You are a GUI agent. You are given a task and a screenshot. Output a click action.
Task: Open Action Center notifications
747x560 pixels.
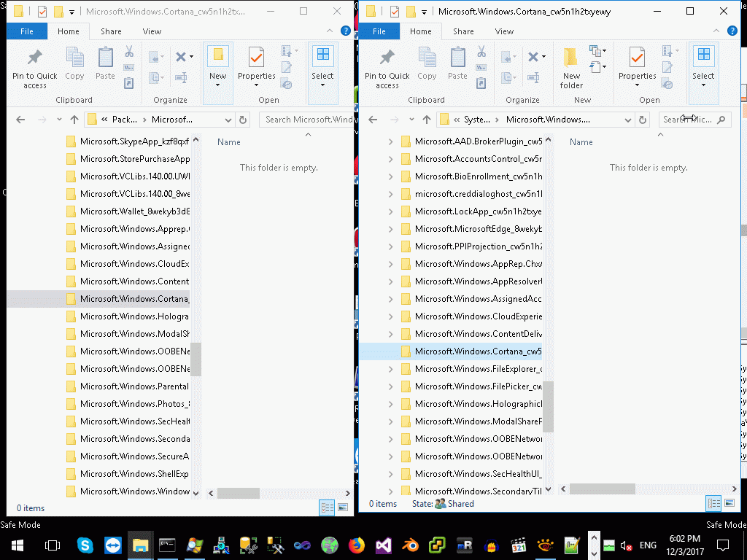[x=723, y=545]
